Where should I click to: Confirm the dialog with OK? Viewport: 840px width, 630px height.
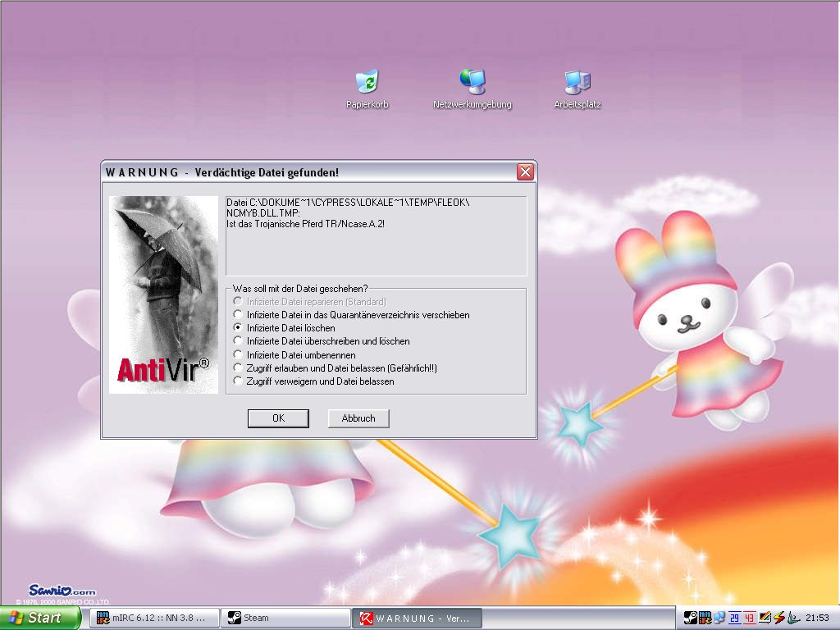click(278, 418)
